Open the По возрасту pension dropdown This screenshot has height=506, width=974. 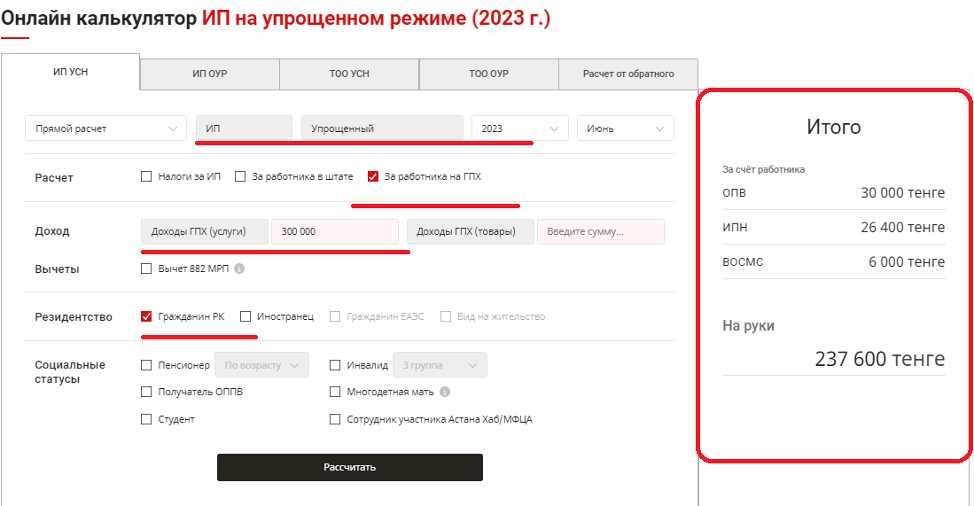(262, 365)
